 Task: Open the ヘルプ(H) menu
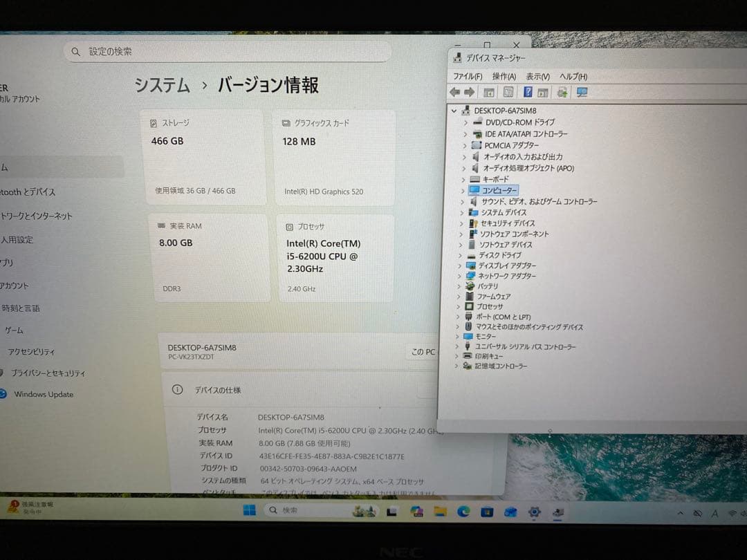pyautogui.click(x=573, y=76)
